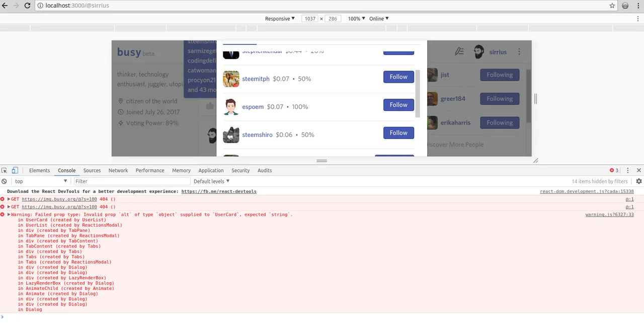Open console settings gear icon
Viewport: 644px width, 326px height.
(x=639, y=181)
